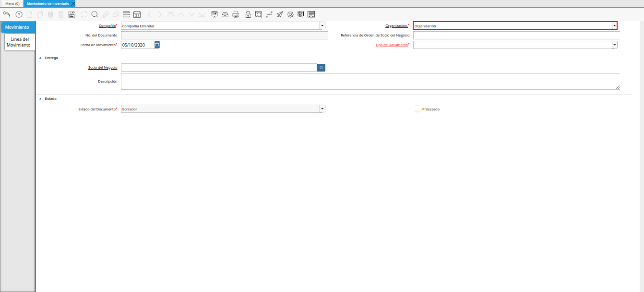Click the Socio del Negocio label link
The width and height of the screenshot is (644, 292).
click(x=103, y=68)
